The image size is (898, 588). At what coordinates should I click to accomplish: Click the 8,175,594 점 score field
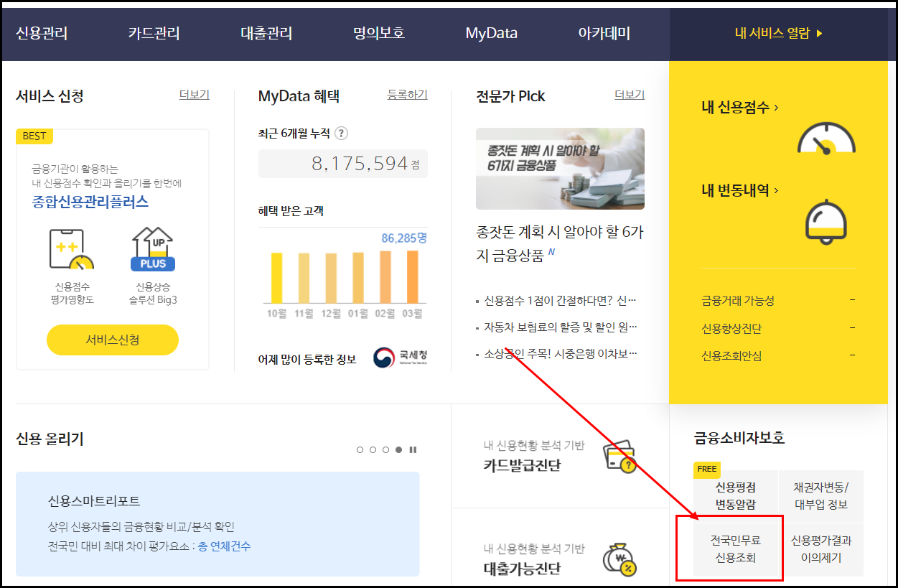click(x=343, y=164)
